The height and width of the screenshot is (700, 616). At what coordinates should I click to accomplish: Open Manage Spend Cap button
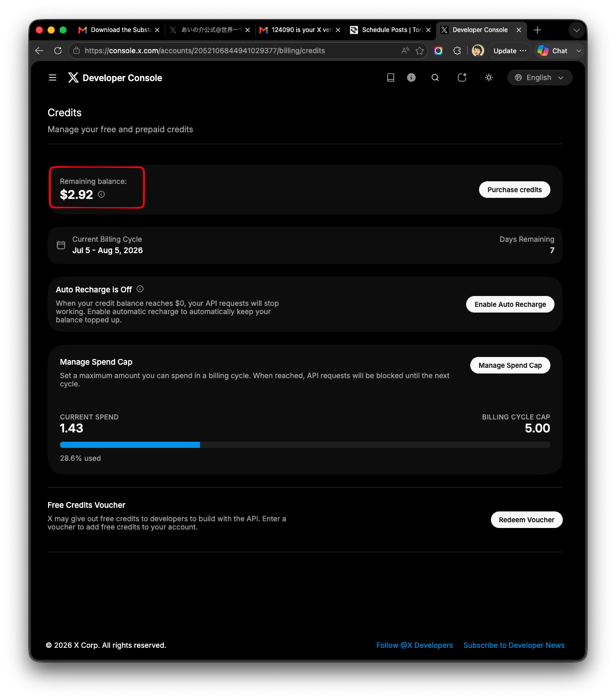(510, 365)
